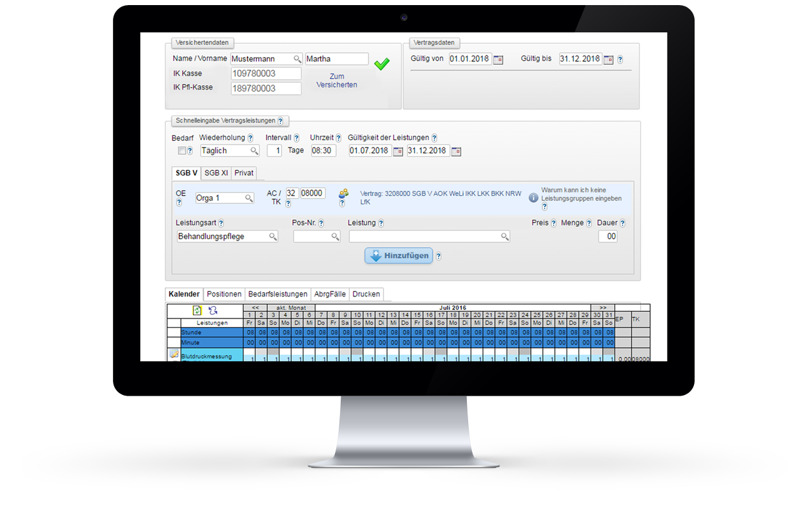Screen dimensions: 812x508
Task: Follow the Zum Versicherten link
Action: pyautogui.click(x=336, y=81)
